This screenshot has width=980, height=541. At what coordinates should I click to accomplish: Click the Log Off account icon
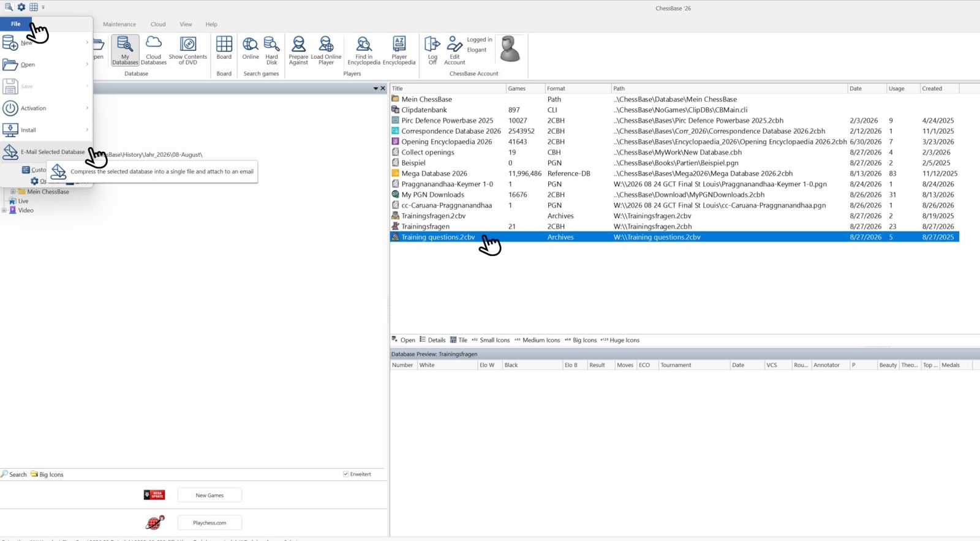pos(432,50)
